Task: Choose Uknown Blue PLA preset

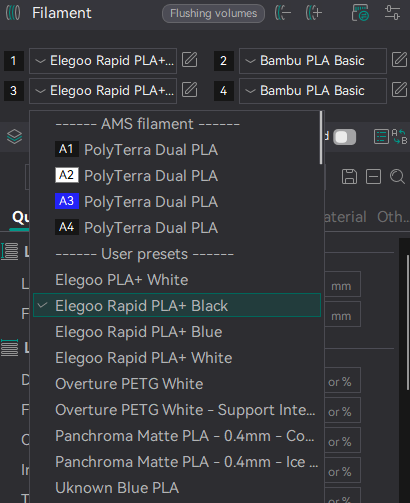Action: point(177,488)
